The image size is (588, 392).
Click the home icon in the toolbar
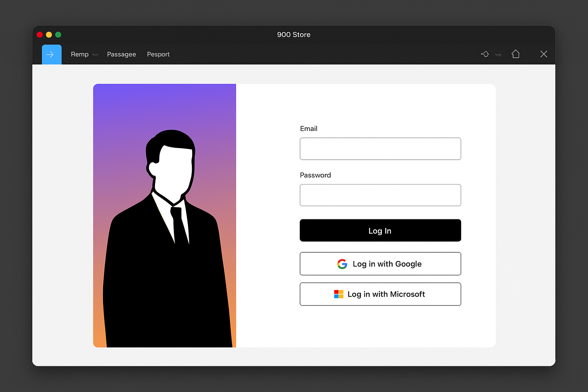516,54
